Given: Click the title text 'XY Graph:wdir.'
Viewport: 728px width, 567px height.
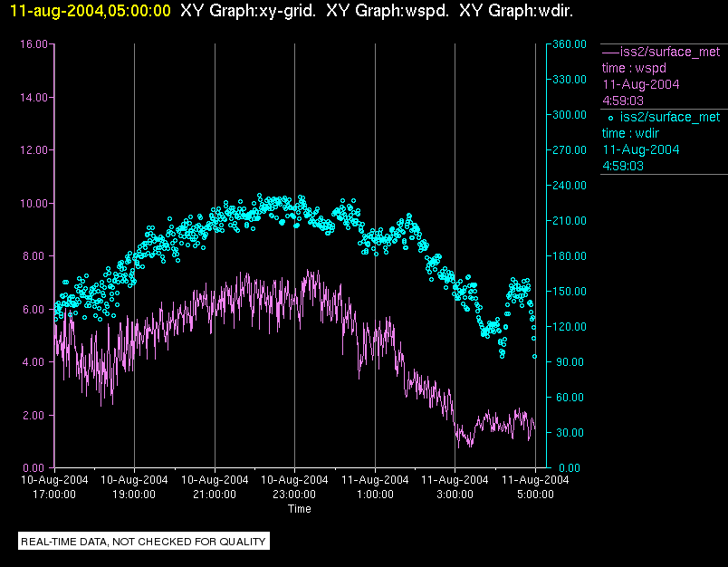Looking at the screenshot, I should [x=516, y=10].
